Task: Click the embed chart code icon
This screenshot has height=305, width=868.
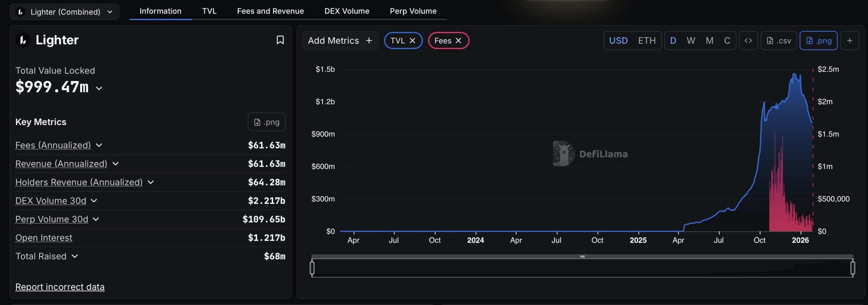Action: point(748,41)
